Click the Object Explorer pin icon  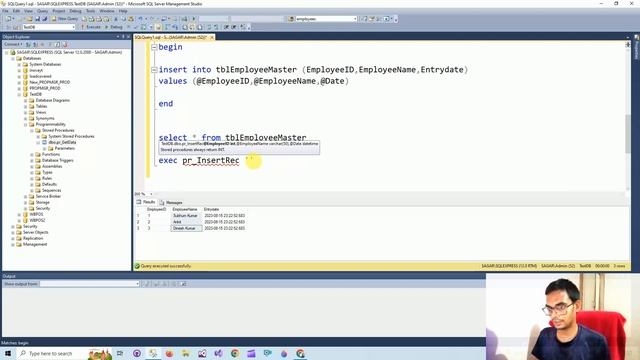[x=123, y=37]
